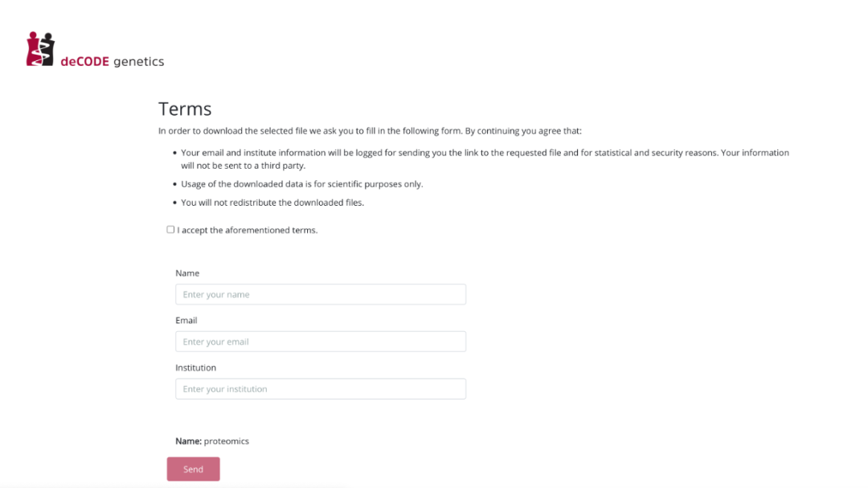The width and height of the screenshot is (868, 488).
Task: Click the deCODE genetics logo icon
Action: point(40,49)
